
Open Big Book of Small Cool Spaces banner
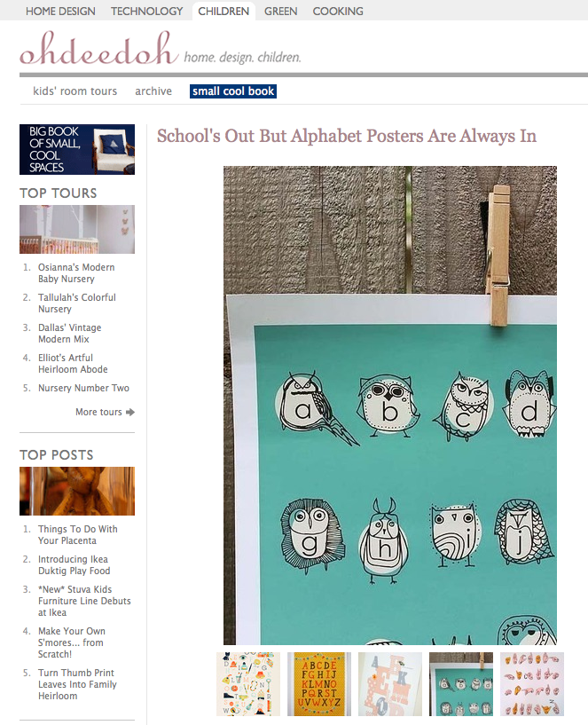pos(77,149)
